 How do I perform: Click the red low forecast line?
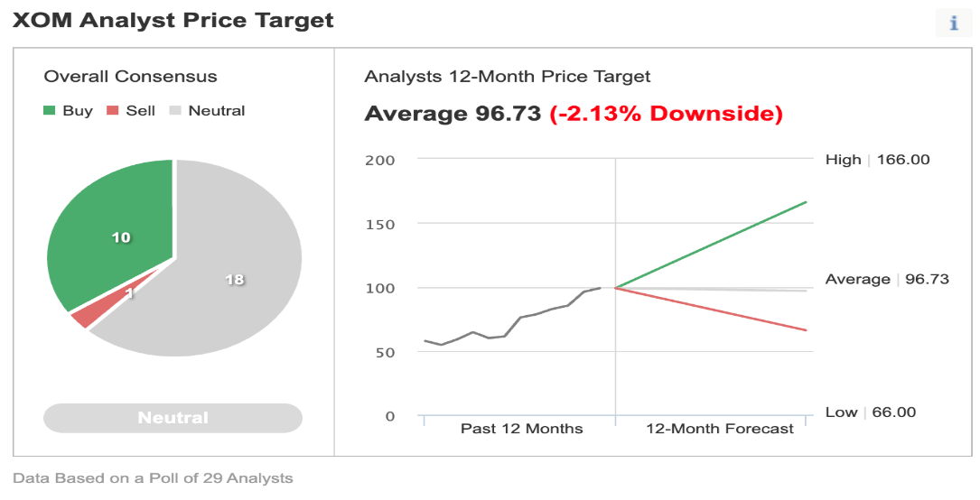point(711,309)
